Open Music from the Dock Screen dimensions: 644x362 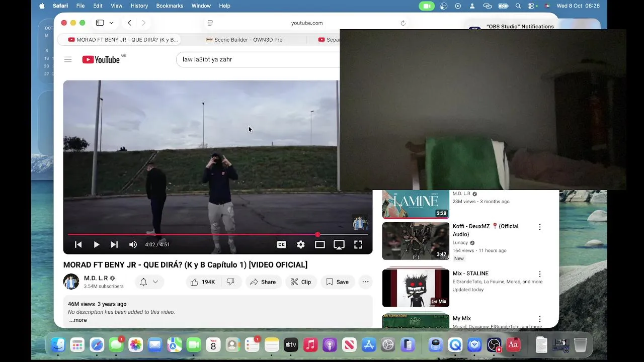tap(310, 344)
